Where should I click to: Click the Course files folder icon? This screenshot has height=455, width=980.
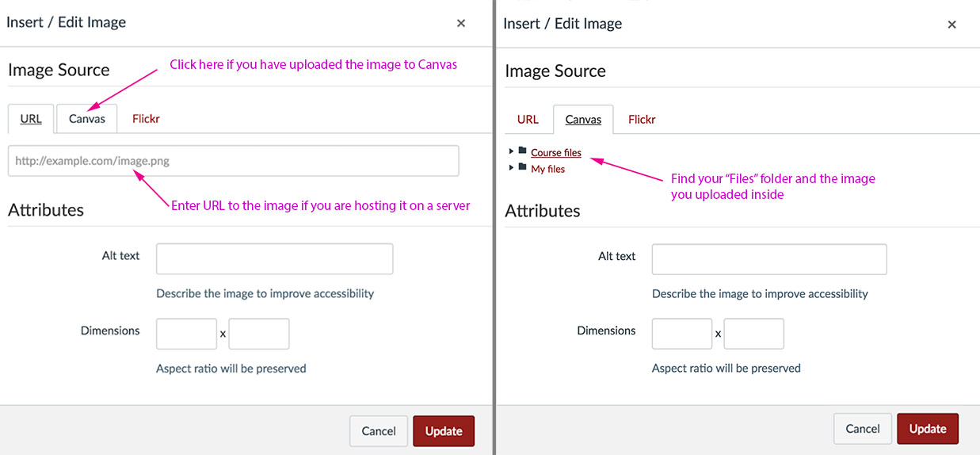point(523,151)
